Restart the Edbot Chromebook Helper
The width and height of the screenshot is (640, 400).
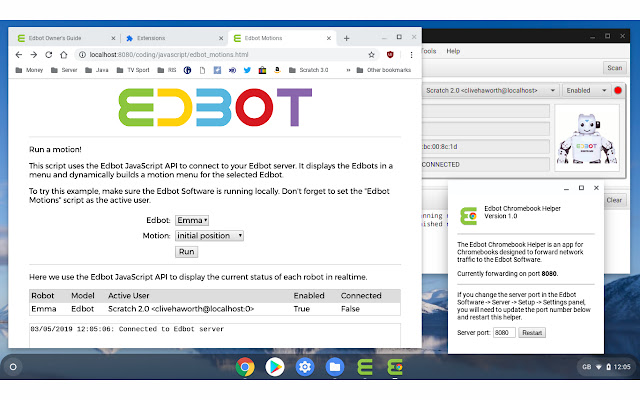[532, 333]
